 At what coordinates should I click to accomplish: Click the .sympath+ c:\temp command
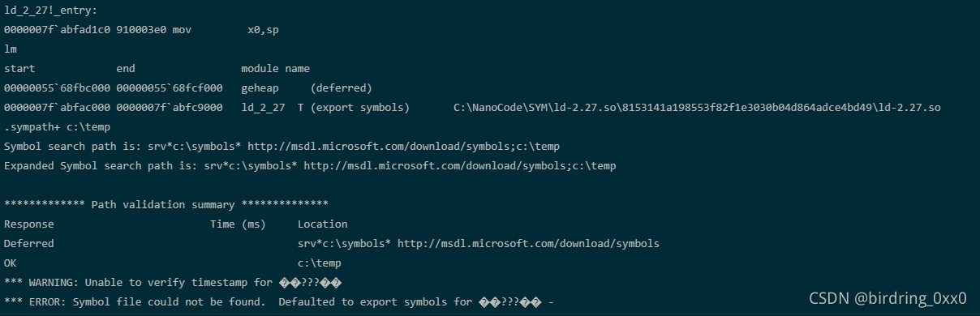point(57,126)
